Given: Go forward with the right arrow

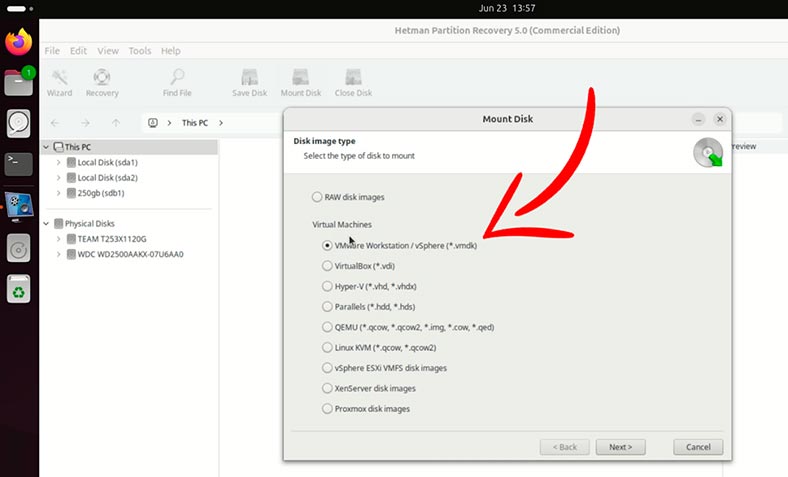Looking at the screenshot, I should [85, 123].
